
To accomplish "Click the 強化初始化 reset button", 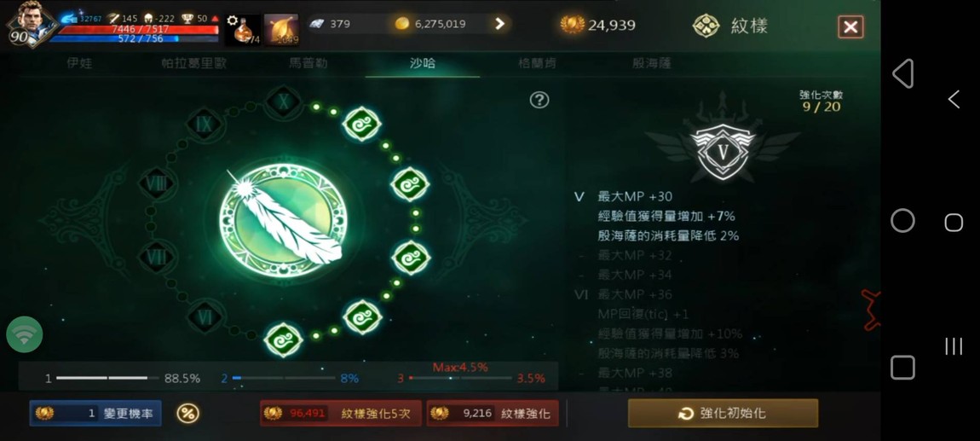I will pyautogui.click(x=723, y=414).
